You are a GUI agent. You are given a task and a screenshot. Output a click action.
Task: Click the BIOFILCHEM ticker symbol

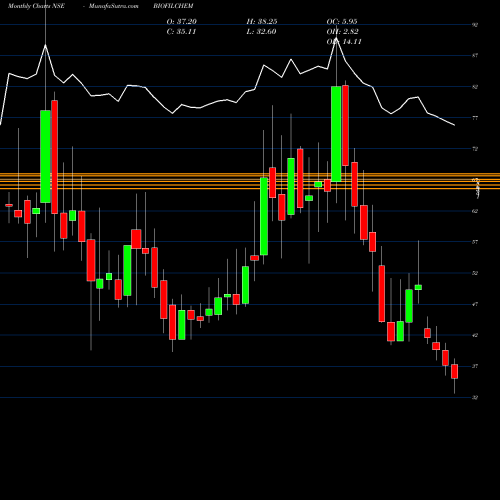(x=173, y=6)
